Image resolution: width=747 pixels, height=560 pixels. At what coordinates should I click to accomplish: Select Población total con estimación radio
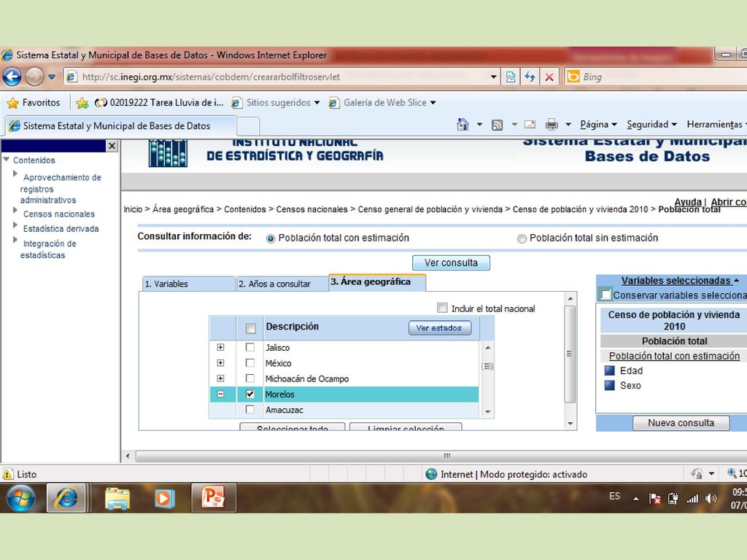[271, 238]
